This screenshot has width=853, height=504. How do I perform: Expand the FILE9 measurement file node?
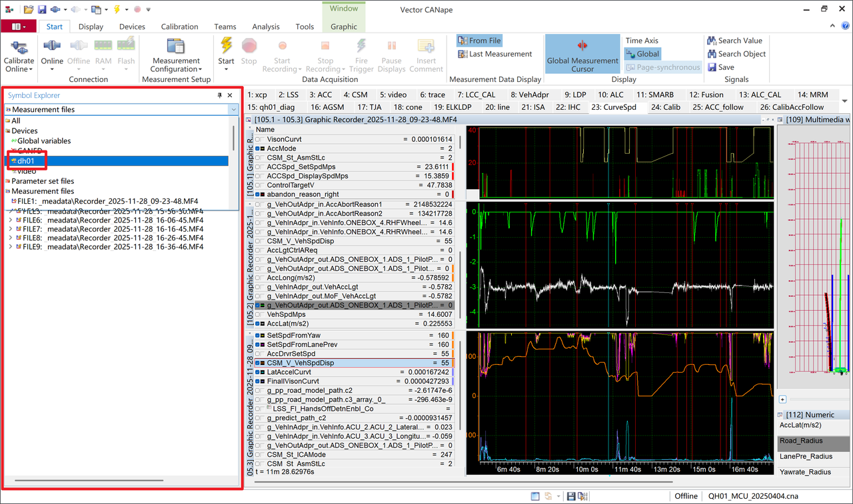coord(10,247)
